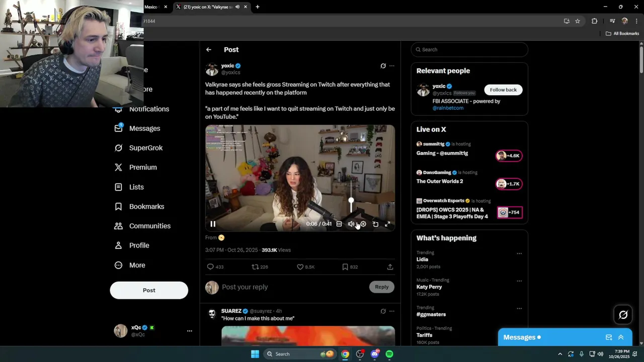Enter fullscreen on the video
This screenshot has width=644, height=362.
point(387,224)
